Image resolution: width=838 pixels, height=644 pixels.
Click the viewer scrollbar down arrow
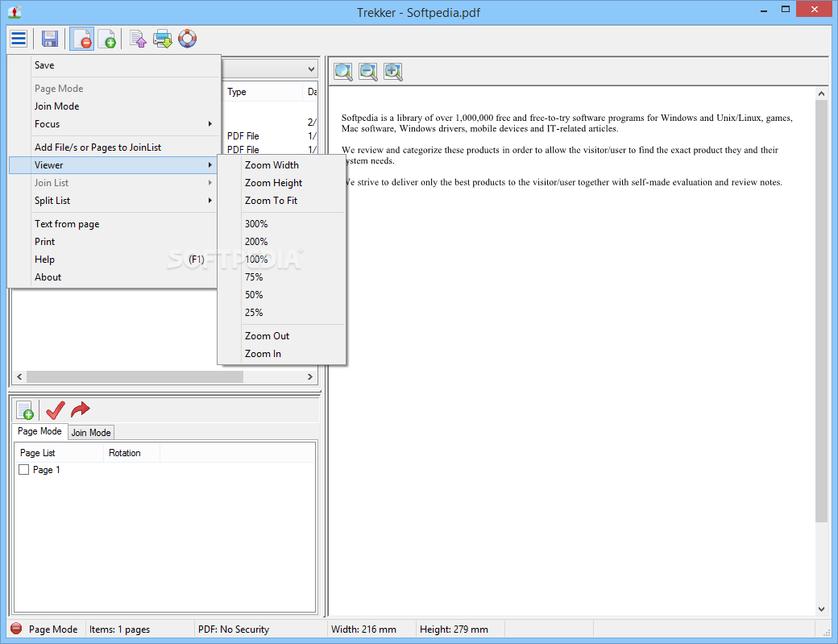pyautogui.click(x=821, y=609)
